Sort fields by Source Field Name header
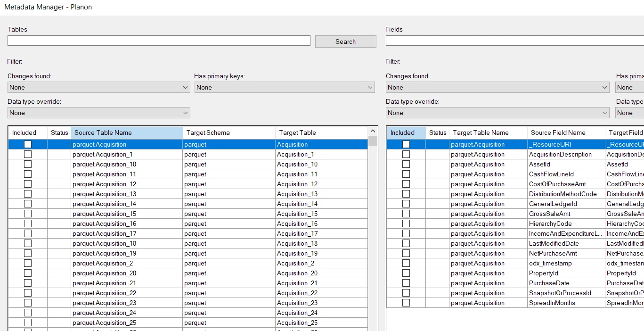The image size is (644, 331). click(565, 132)
